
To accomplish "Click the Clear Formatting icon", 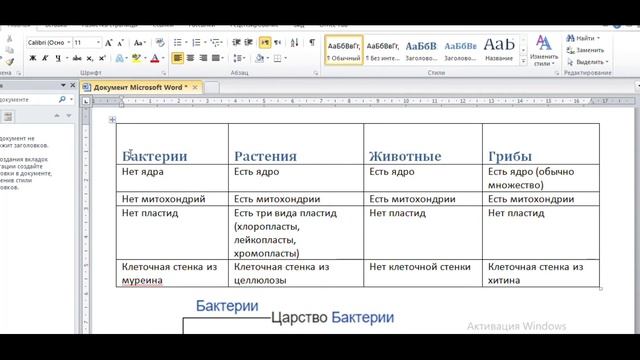I will coord(160,42).
